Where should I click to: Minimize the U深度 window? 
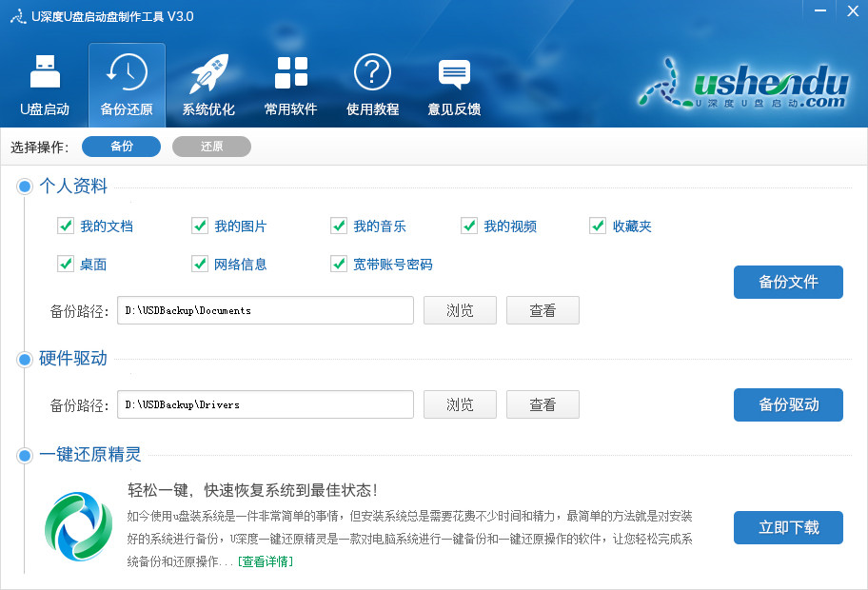[820, 11]
